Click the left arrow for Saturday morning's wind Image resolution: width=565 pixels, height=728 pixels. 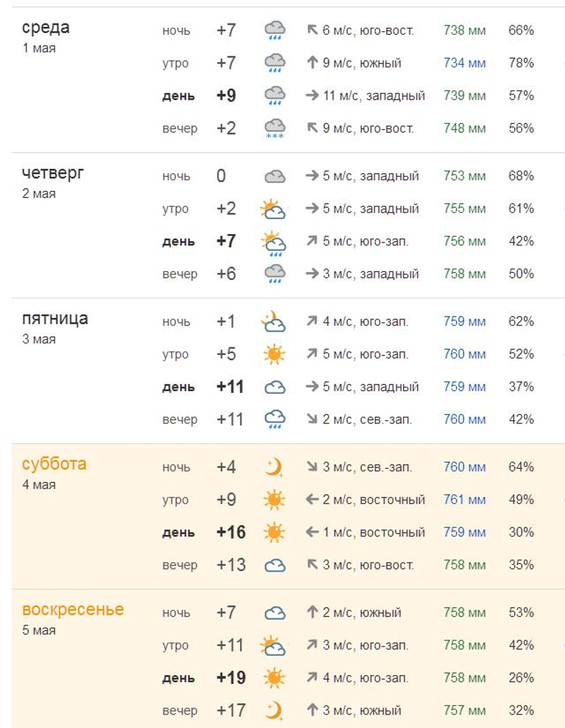point(311,500)
